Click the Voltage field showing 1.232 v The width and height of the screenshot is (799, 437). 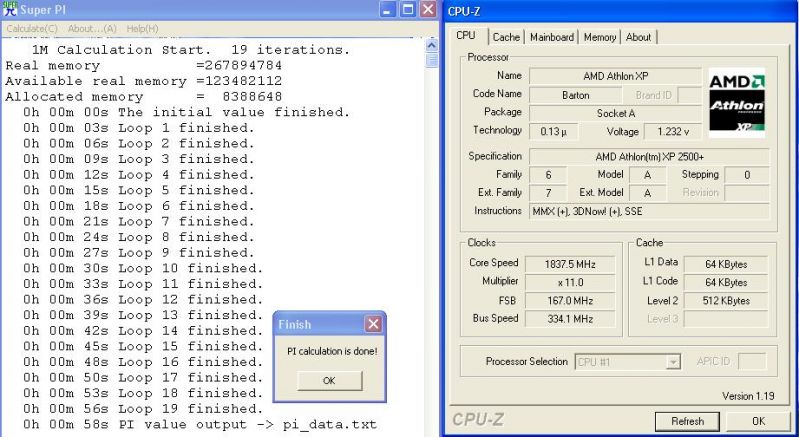673,131
